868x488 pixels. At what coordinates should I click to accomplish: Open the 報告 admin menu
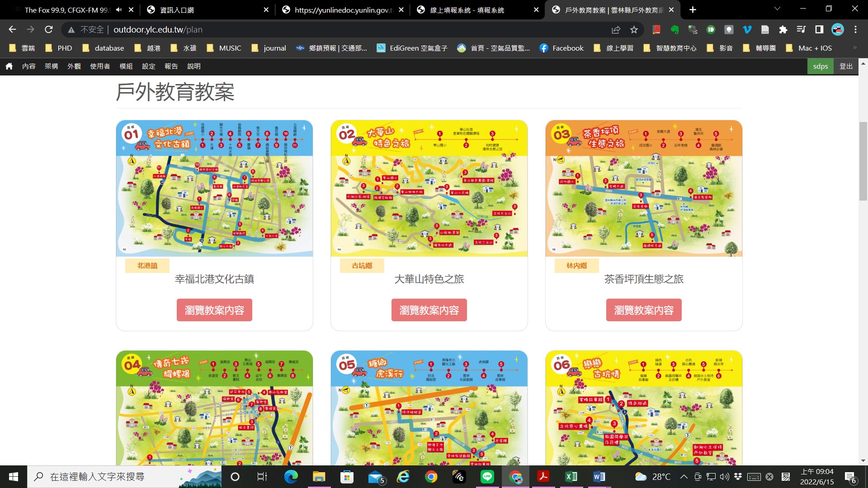click(x=171, y=66)
